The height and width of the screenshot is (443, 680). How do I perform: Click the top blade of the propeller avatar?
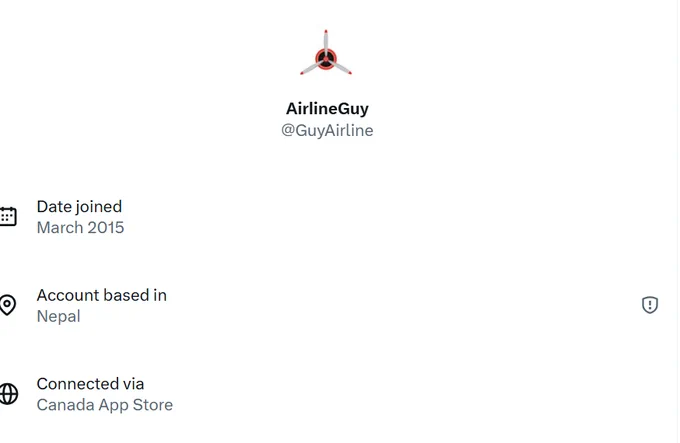(x=326, y=42)
